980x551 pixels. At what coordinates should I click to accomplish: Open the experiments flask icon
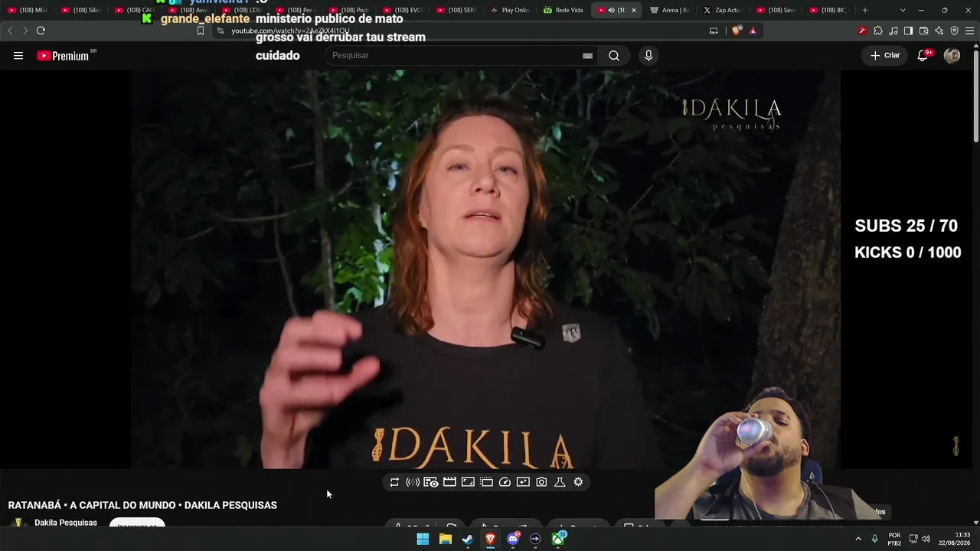(560, 482)
